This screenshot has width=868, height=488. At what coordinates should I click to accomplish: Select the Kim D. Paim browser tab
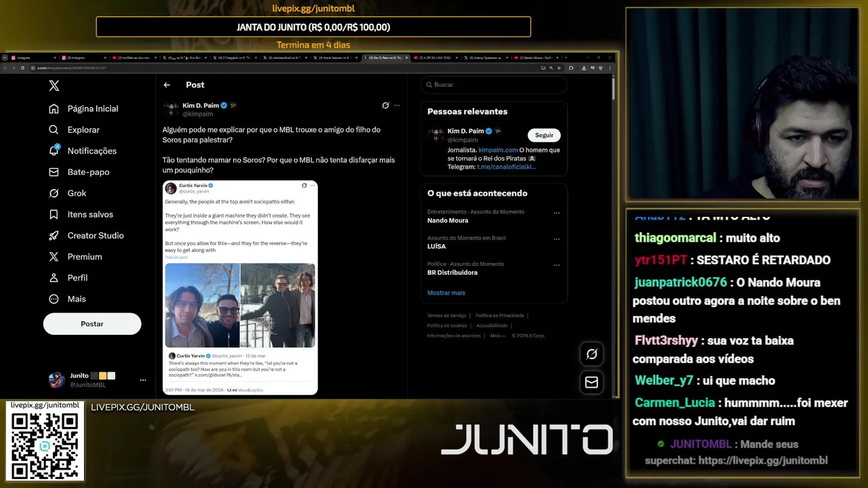click(x=387, y=58)
